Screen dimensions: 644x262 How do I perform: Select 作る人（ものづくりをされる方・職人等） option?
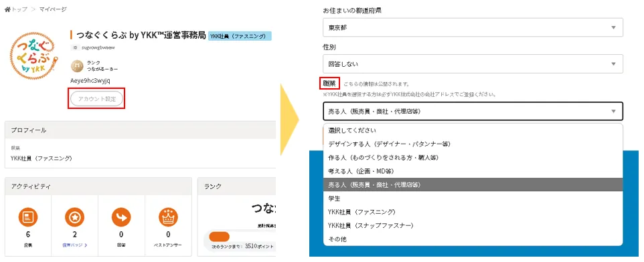click(473, 158)
